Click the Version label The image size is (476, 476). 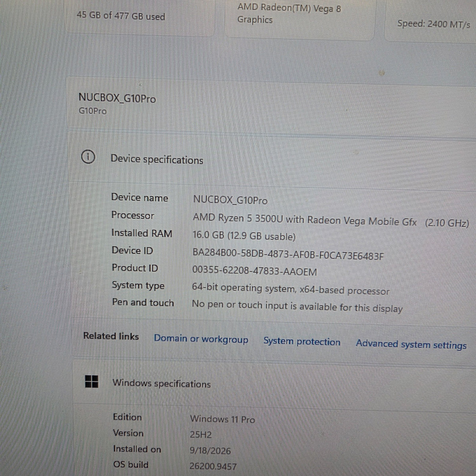128,433
